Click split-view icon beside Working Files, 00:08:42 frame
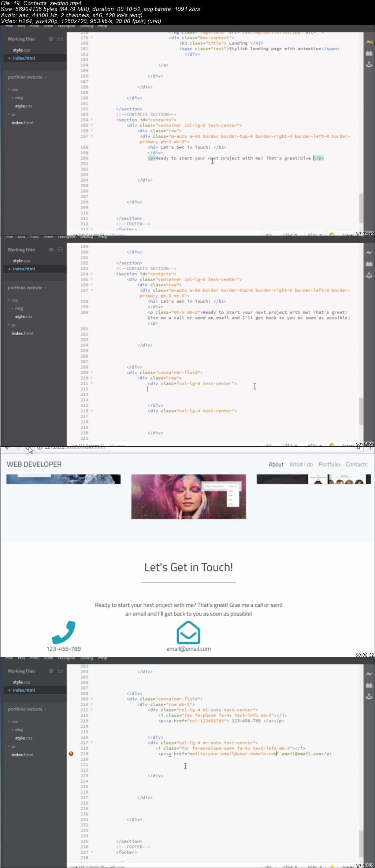 (x=60, y=671)
